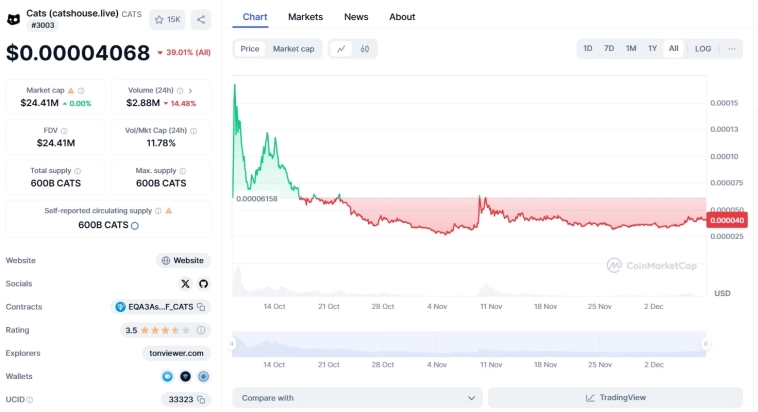The width and height of the screenshot is (758, 412).
Task: Set chart range to 7D
Action: (x=609, y=48)
